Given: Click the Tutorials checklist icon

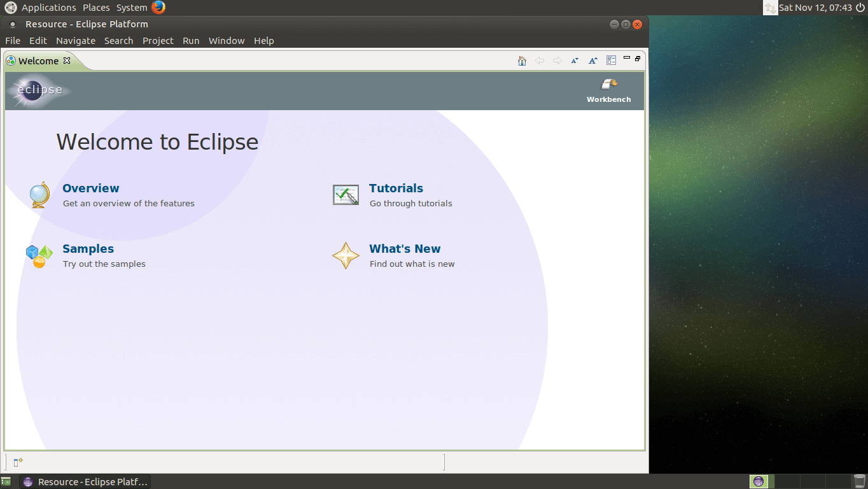Looking at the screenshot, I should click(346, 195).
